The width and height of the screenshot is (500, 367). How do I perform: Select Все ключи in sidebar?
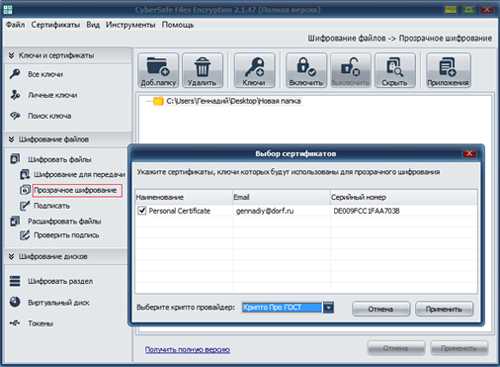point(45,74)
